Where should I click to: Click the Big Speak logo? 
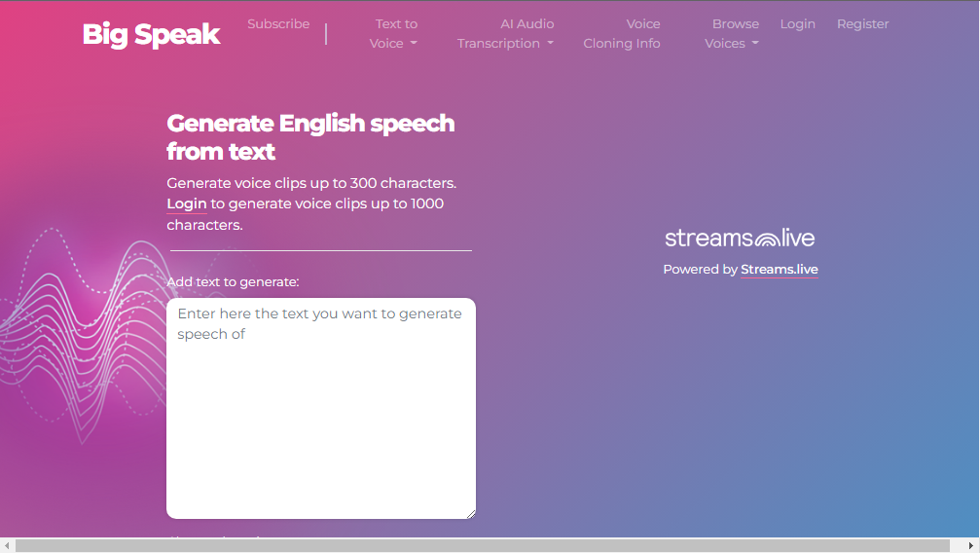[x=151, y=34]
